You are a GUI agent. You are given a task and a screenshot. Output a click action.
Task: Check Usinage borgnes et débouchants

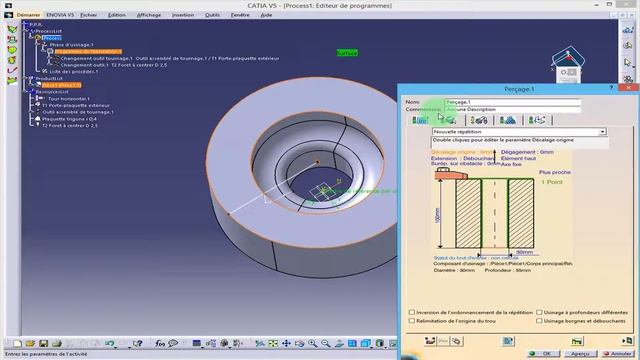[x=539, y=321]
